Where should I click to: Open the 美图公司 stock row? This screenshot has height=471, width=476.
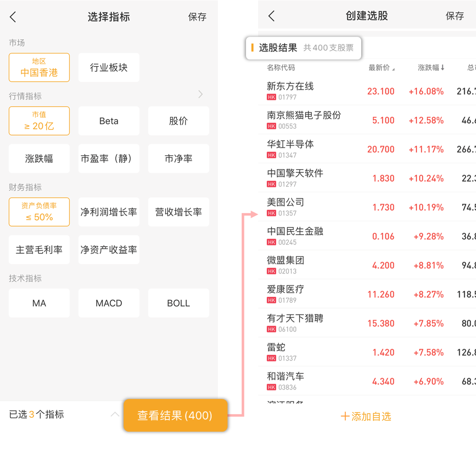(x=338, y=207)
